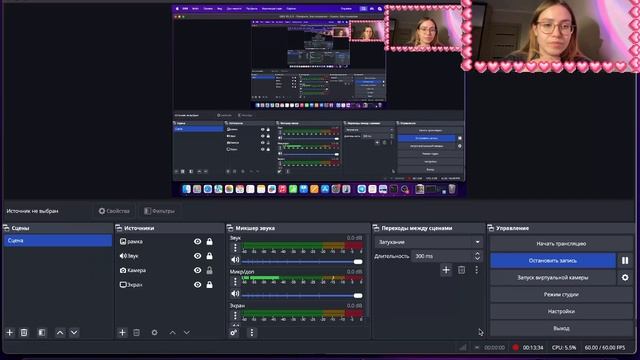Toggle lock on Экран source
The image size is (640, 360).
[209, 285]
